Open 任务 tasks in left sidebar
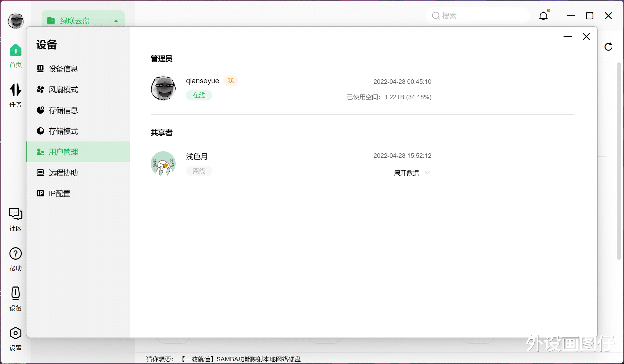Screen dimensions: 624x364 [x=15, y=95]
